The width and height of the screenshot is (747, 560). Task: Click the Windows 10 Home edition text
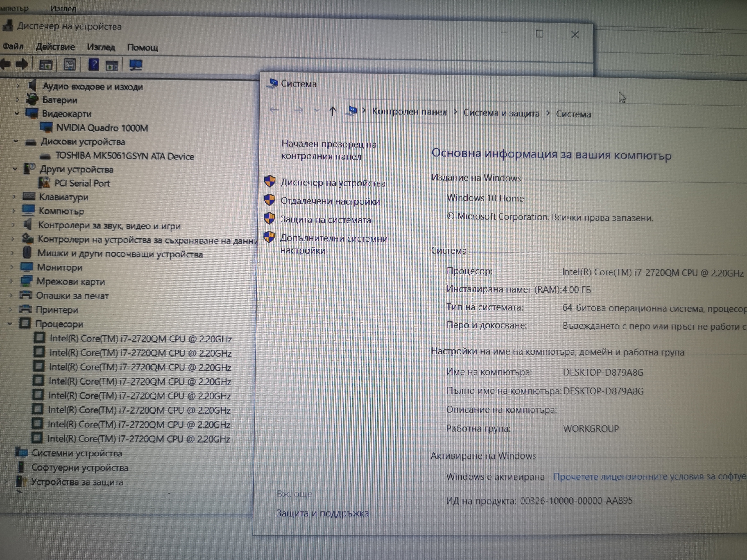pos(485,198)
